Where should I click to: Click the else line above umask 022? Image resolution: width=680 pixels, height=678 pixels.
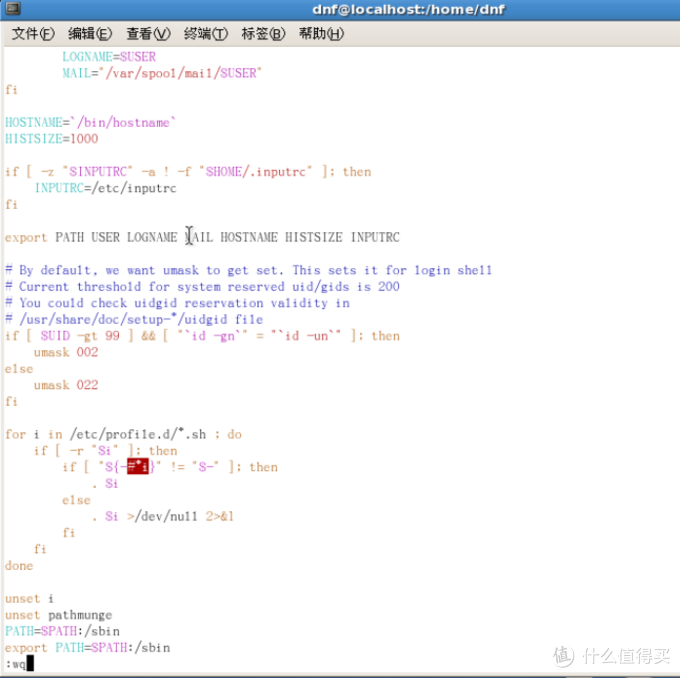click(x=19, y=369)
